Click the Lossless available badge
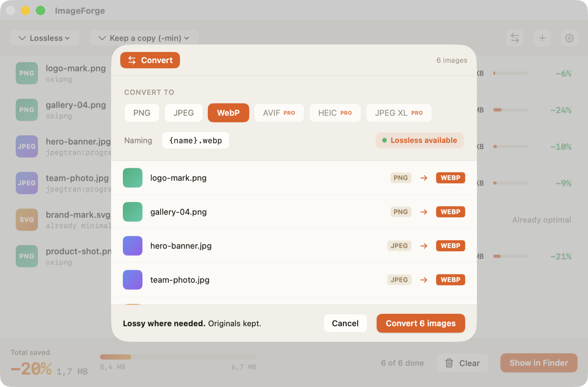588x387 pixels. (x=420, y=140)
